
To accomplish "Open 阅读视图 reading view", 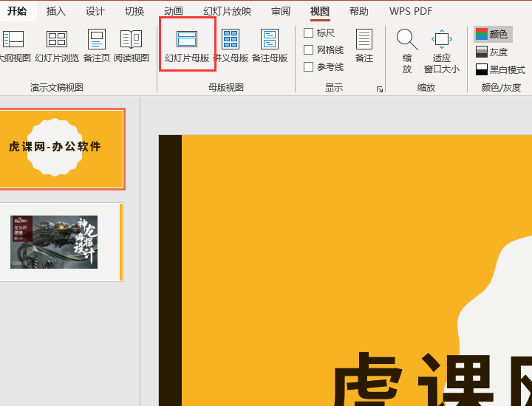I will click(132, 45).
